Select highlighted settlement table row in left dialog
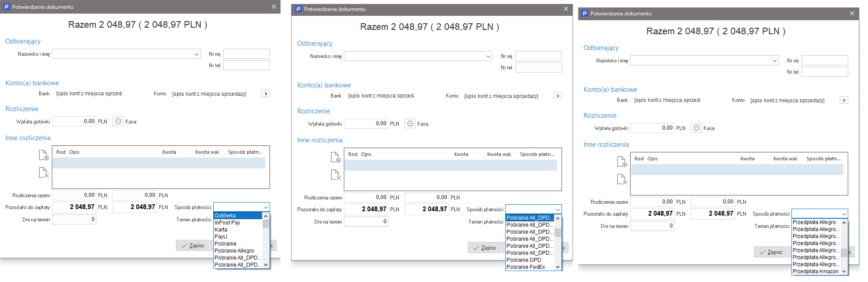The image size is (868, 282). tap(159, 163)
